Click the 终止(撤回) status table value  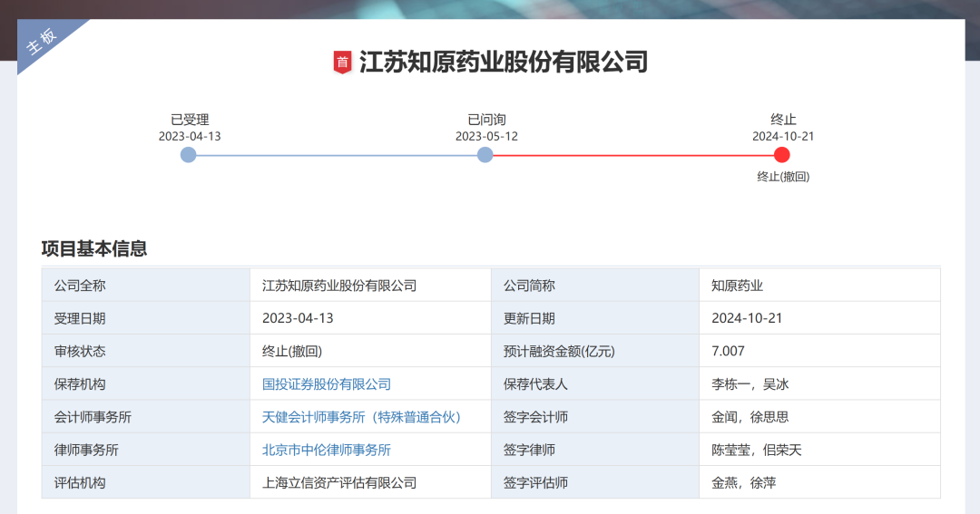292,351
